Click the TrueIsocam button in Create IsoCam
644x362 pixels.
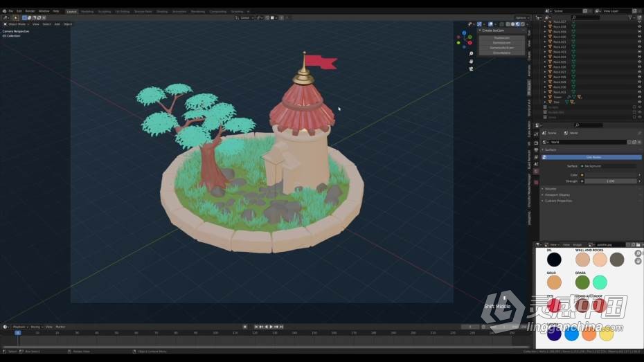point(501,38)
